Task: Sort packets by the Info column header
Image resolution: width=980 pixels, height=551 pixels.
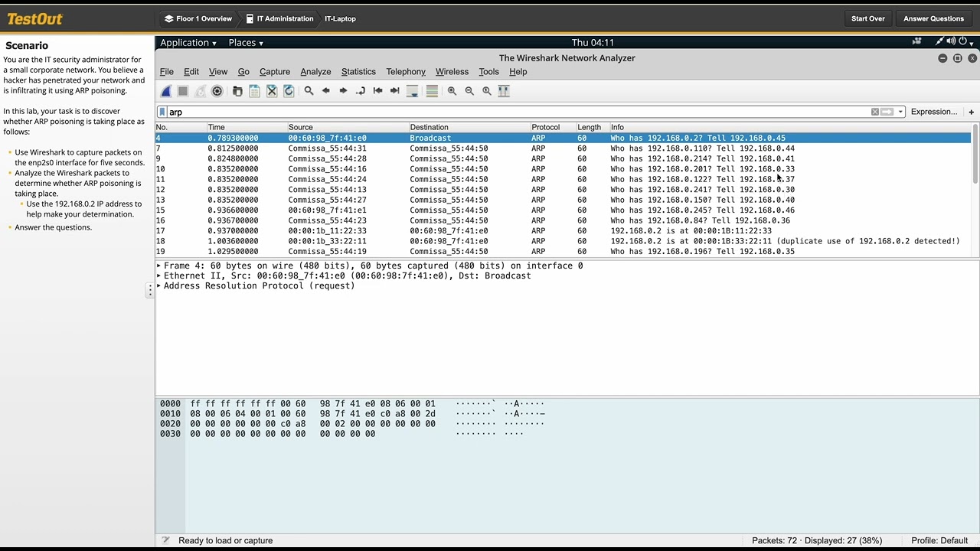Action: pyautogui.click(x=790, y=127)
